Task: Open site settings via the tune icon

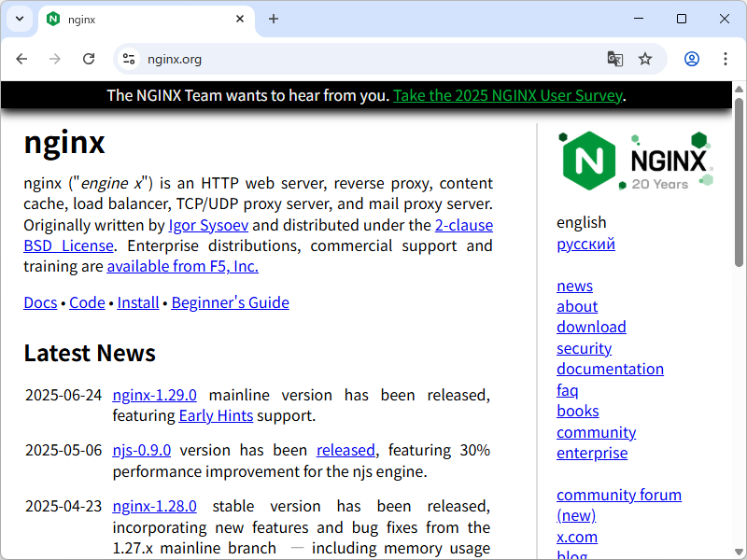Action: point(126,58)
